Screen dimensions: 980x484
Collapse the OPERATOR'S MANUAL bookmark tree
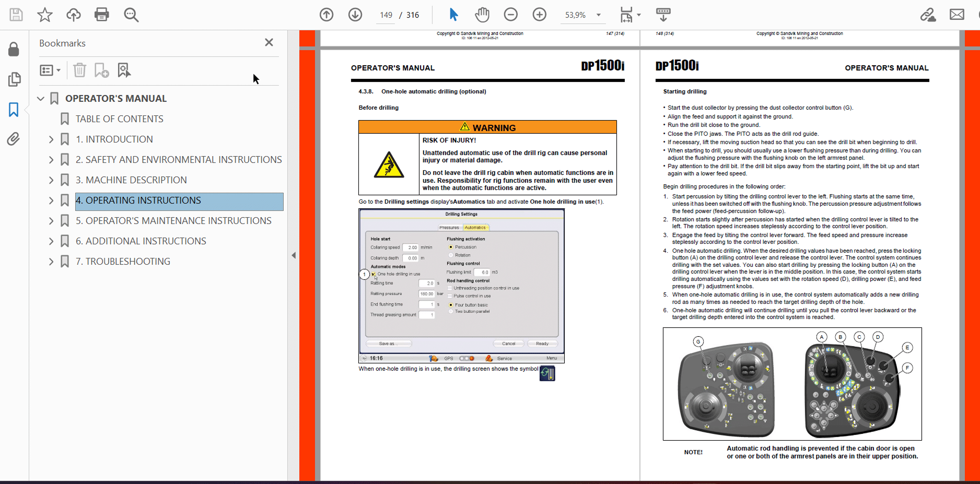pos(41,99)
